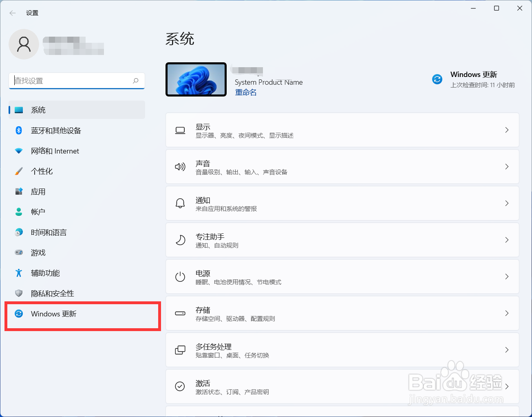Open the 激活 settings card
Screen dimensions: 532x417
click(342, 386)
